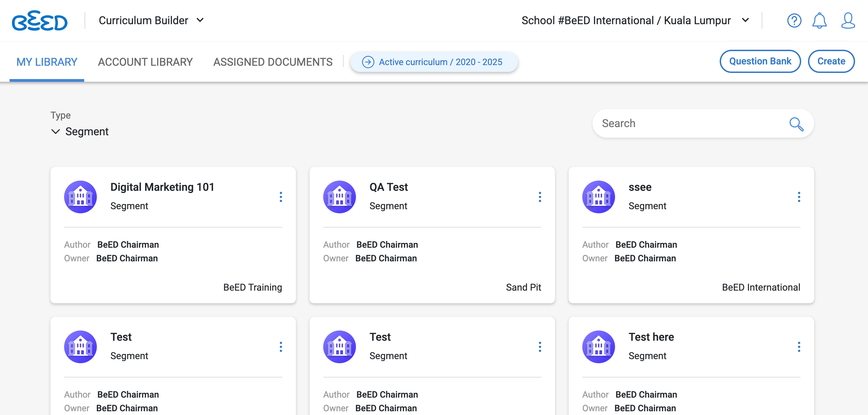Viewport: 868px width, 415px height.
Task: Click the Active curriculum / 2020 - 2025 pill
Action: [434, 62]
